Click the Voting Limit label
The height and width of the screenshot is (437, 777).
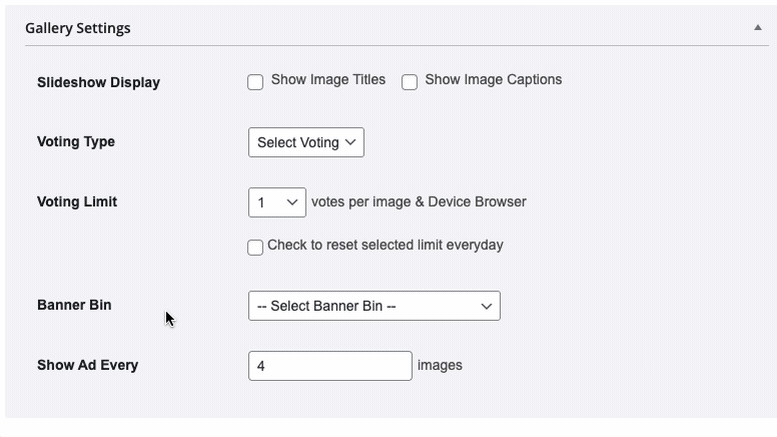77,202
